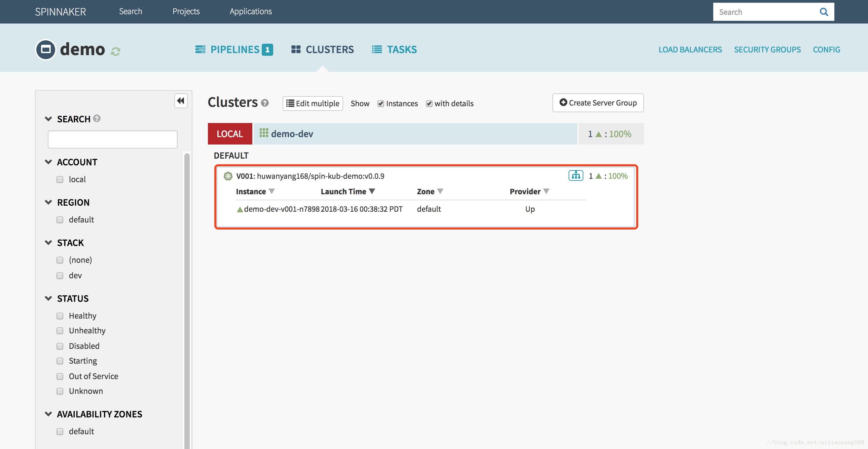Check the local account filter
This screenshot has width=868, height=449.
(x=60, y=179)
